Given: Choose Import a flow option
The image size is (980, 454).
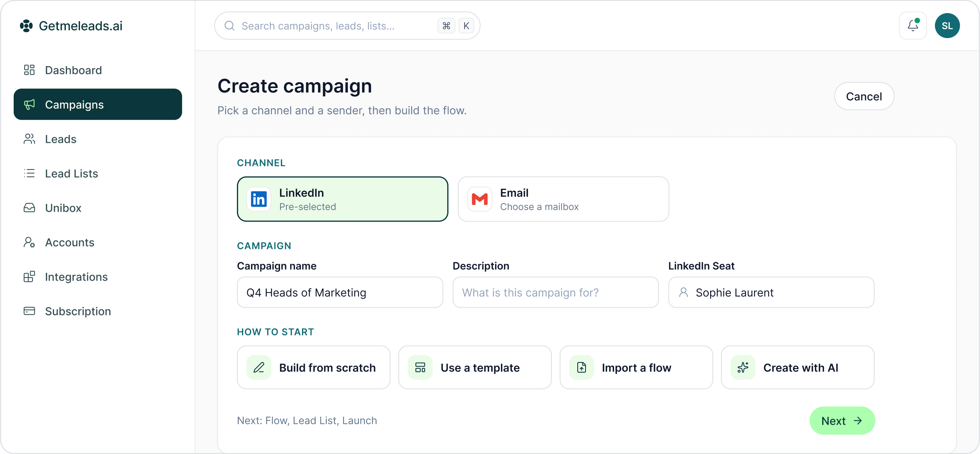Looking at the screenshot, I should tap(636, 368).
